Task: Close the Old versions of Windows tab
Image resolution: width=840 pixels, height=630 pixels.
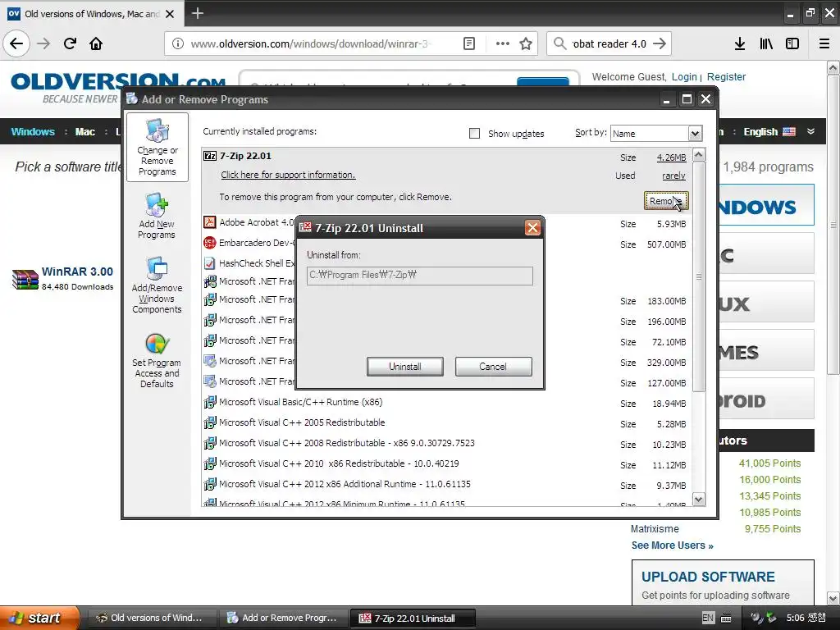Action: tap(170, 14)
